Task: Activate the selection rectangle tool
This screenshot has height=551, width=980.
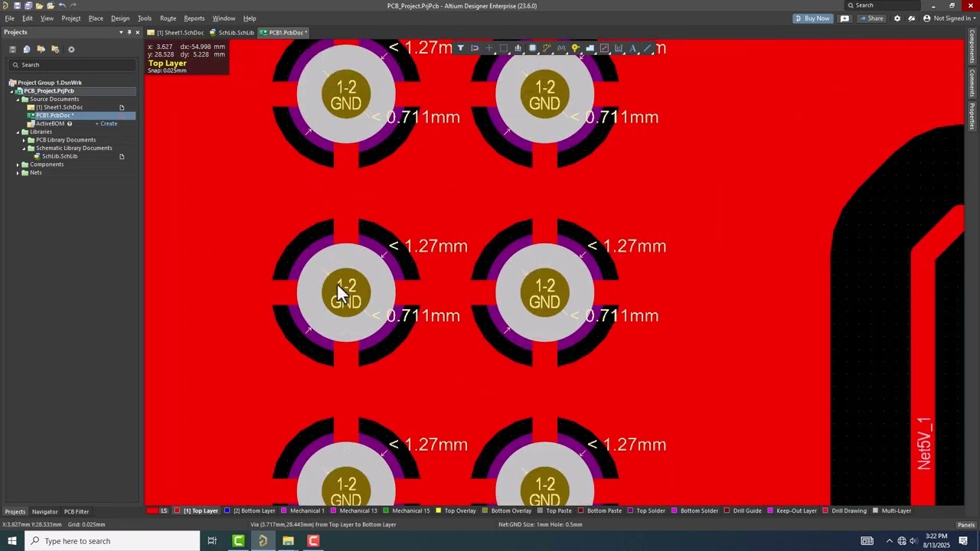Action: 504,48
